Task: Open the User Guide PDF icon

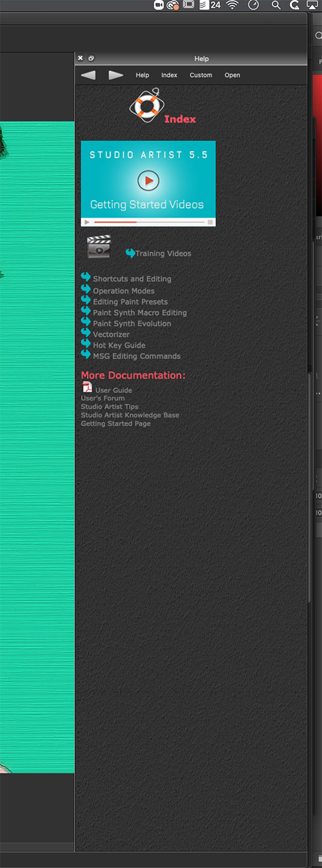Action: pyautogui.click(x=87, y=387)
